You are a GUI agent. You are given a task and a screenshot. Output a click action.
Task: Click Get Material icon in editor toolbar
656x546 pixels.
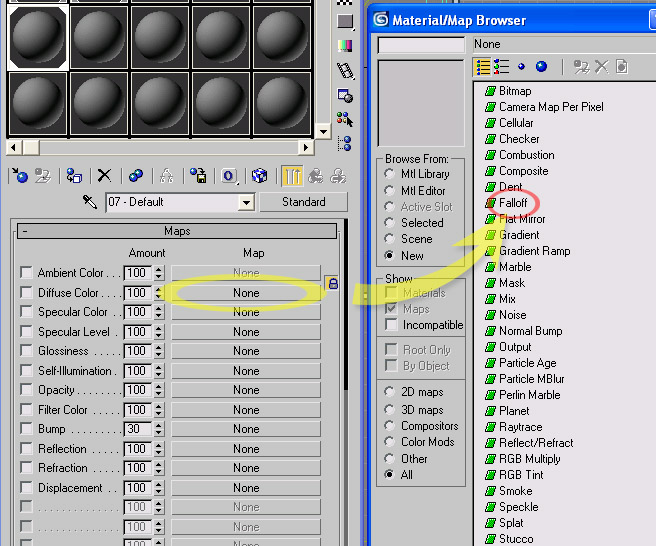tap(19, 176)
